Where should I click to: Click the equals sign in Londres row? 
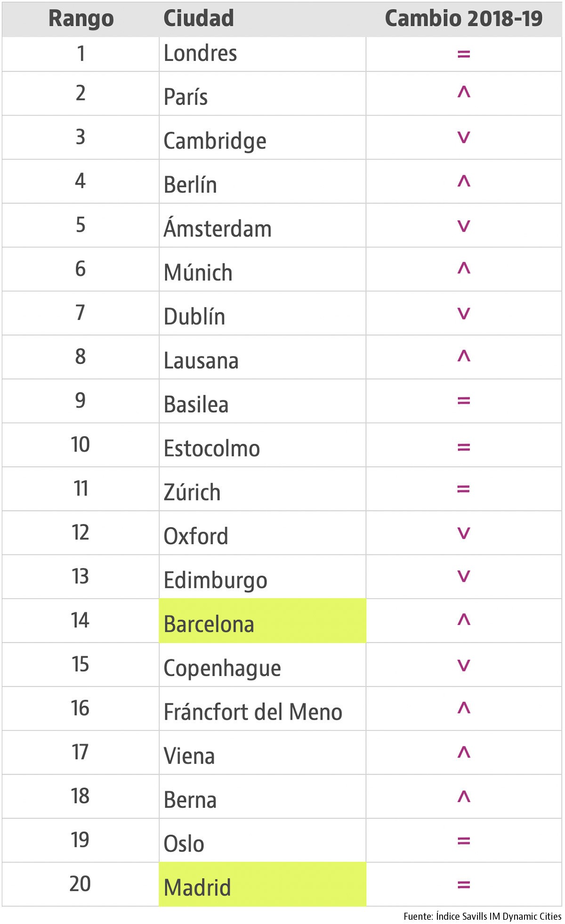click(x=464, y=55)
